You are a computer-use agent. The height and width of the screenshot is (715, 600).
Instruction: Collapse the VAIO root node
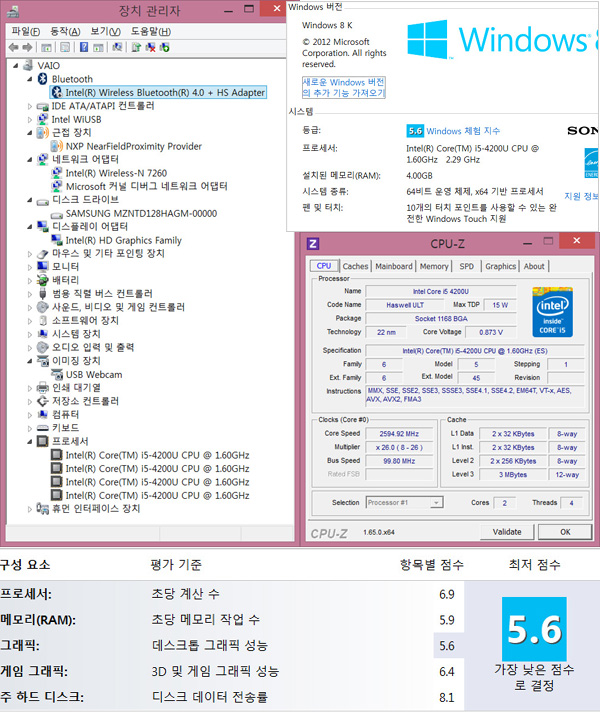(16, 66)
